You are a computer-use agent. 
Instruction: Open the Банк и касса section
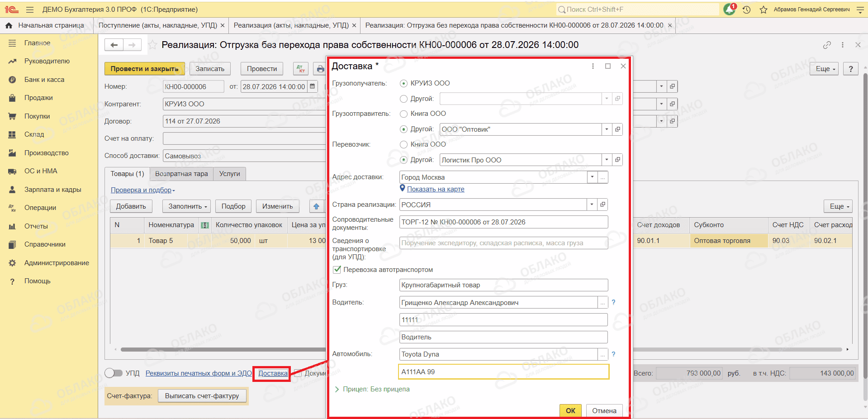(x=44, y=80)
